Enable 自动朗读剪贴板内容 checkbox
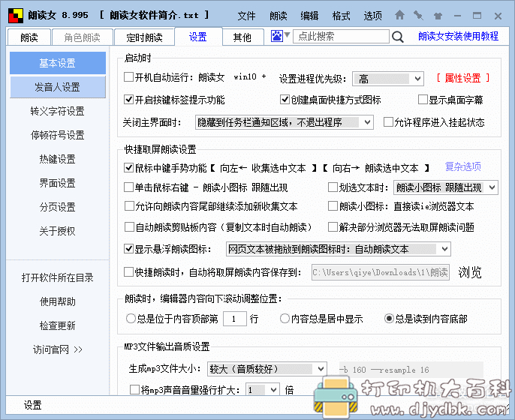Screen dimensions: 515x420 [x=129, y=227]
